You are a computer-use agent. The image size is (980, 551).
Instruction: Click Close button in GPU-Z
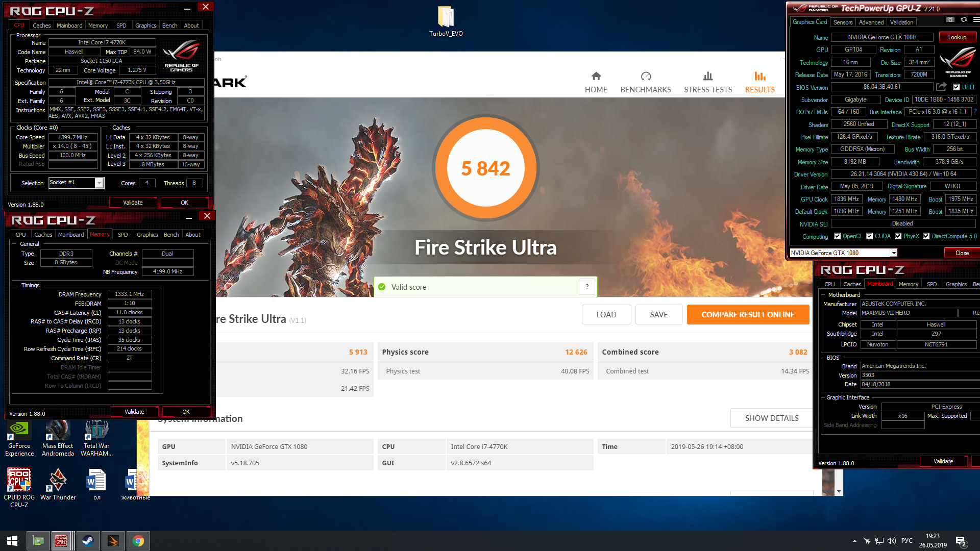pyautogui.click(x=962, y=253)
